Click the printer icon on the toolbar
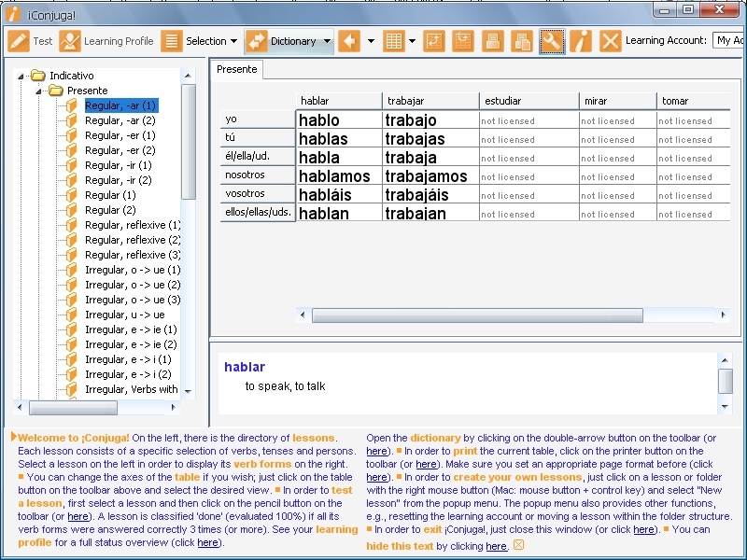 pyautogui.click(x=493, y=41)
